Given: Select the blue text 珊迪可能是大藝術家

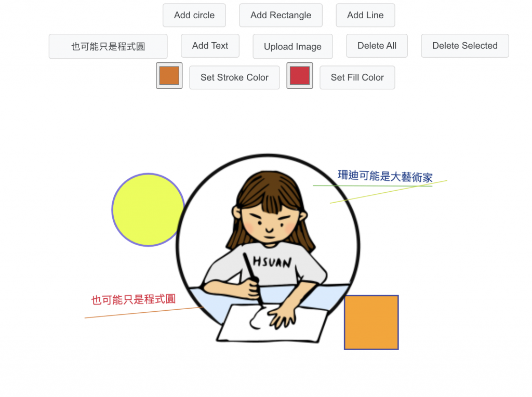Looking at the screenshot, I should (x=385, y=176).
